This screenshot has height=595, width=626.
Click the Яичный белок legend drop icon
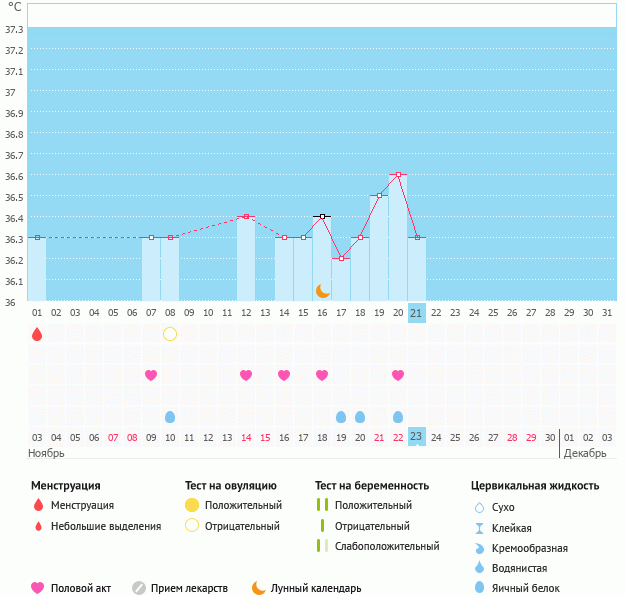[479, 588]
